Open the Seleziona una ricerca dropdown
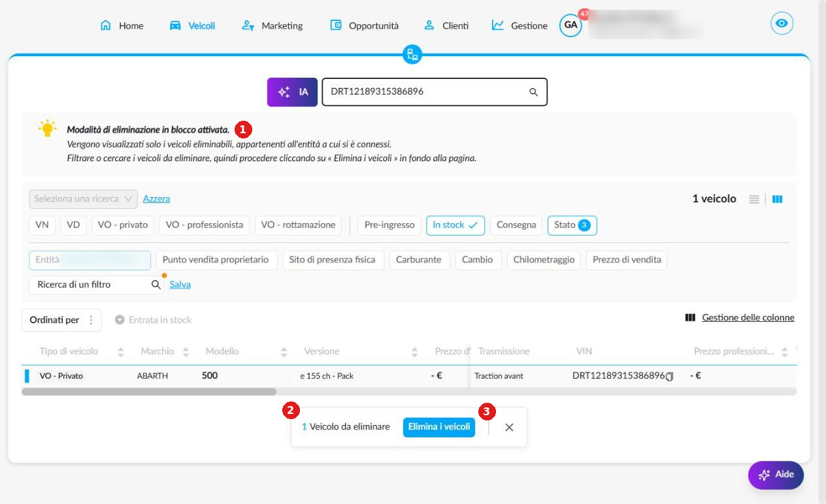This screenshot has width=826, height=504. tap(84, 198)
